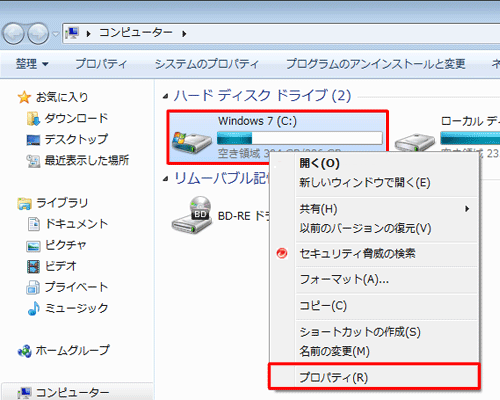Click the ハード ディスク ドライブ (2) header
500x400 pixels.
click(263, 96)
